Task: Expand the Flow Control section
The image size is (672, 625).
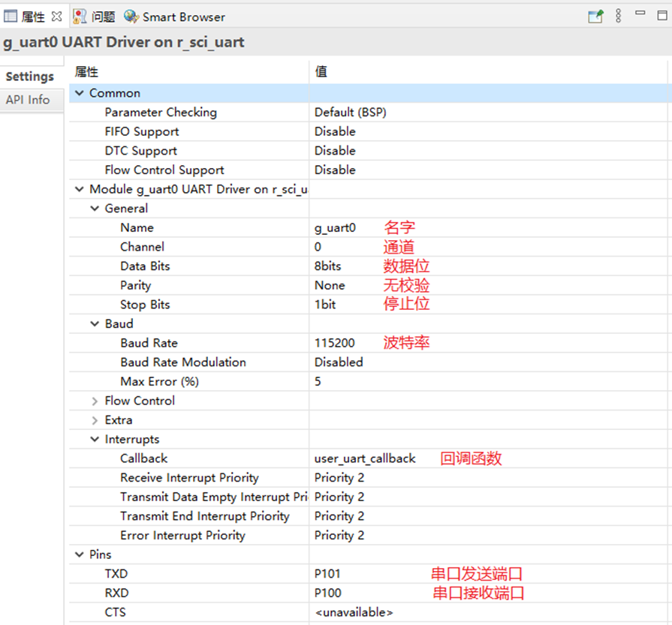Action: point(94,400)
